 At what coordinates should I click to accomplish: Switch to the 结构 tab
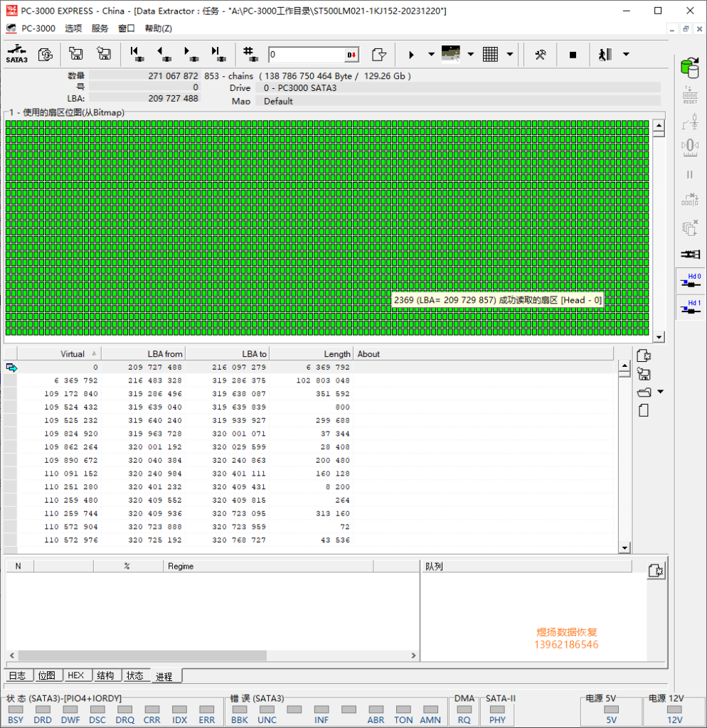pyautogui.click(x=106, y=675)
